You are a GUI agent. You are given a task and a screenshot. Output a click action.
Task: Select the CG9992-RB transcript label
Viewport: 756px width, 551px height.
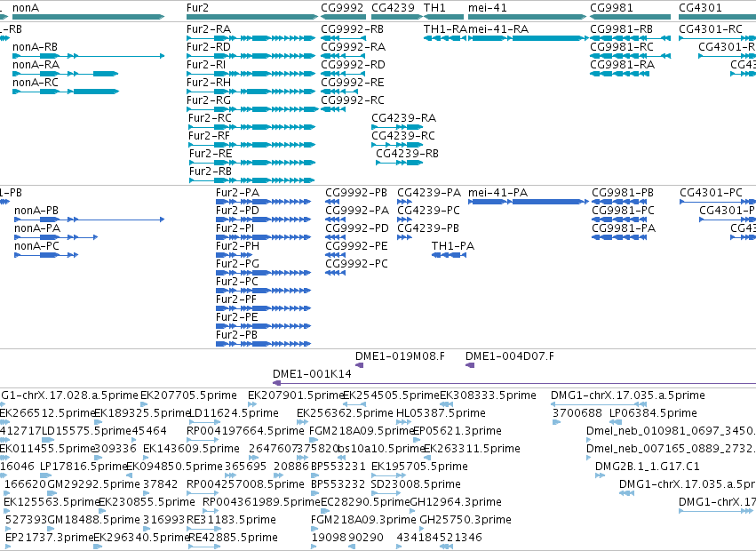click(353, 29)
